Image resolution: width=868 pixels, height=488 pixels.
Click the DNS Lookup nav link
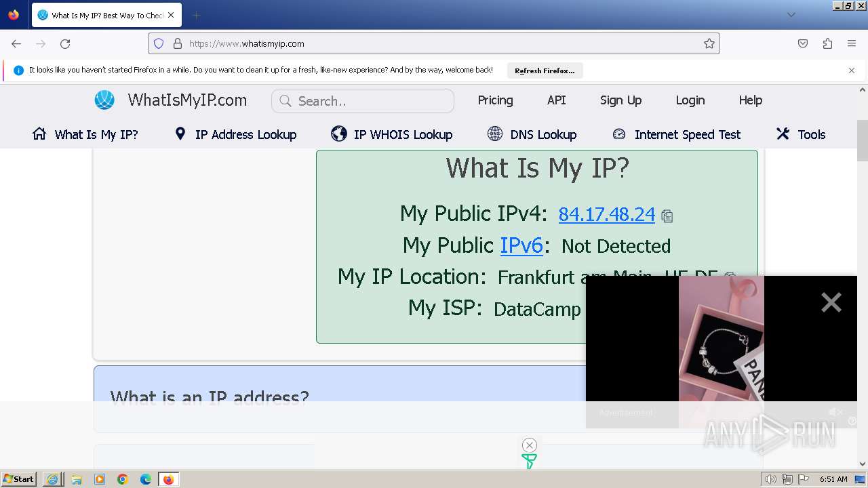pos(543,134)
